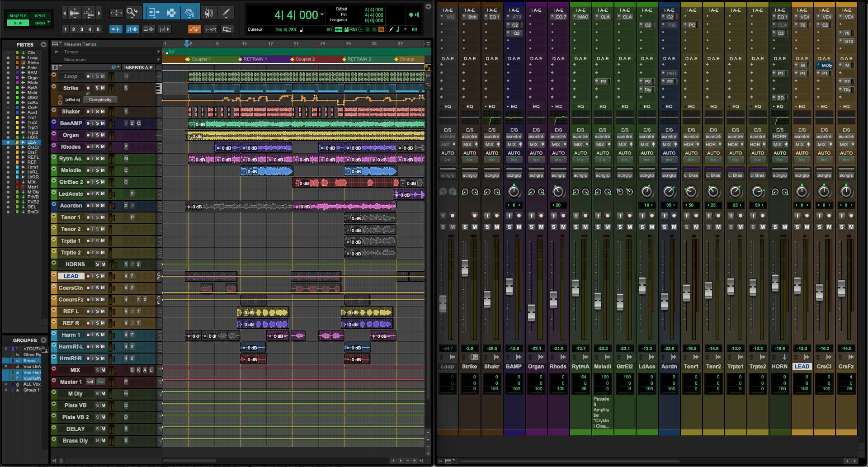
Task: Select Orgn in the track list
Action: 32,78
